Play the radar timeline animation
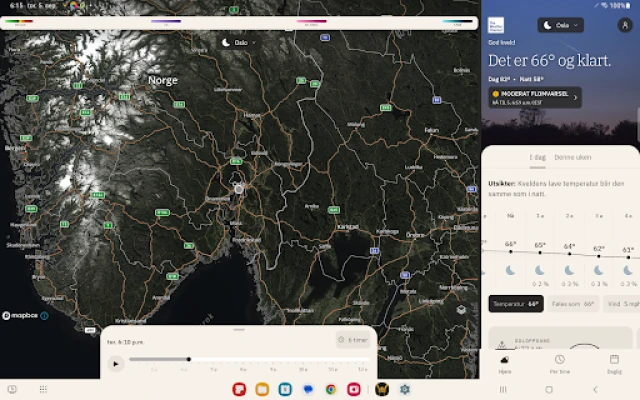 [116, 363]
